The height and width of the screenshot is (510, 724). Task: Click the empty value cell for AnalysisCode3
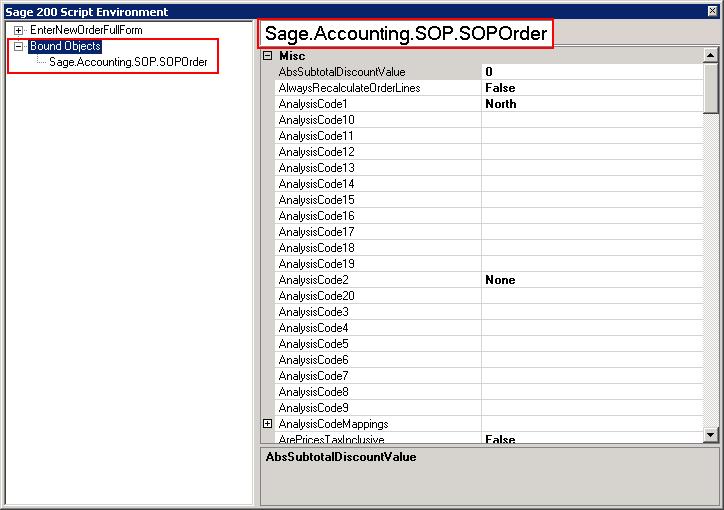[x=592, y=312]
